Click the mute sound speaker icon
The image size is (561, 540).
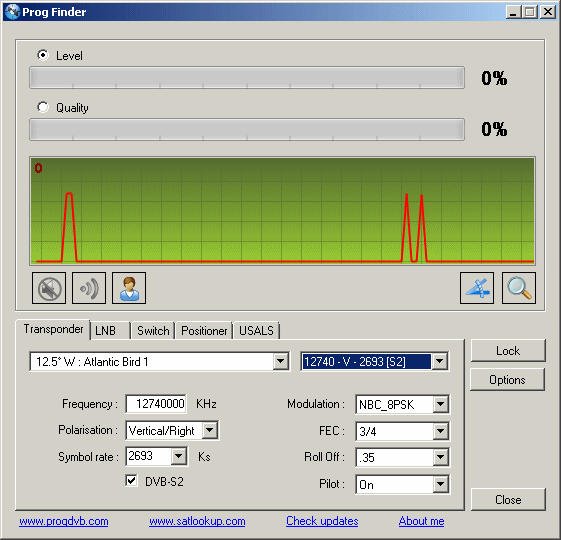coord(49,288)
